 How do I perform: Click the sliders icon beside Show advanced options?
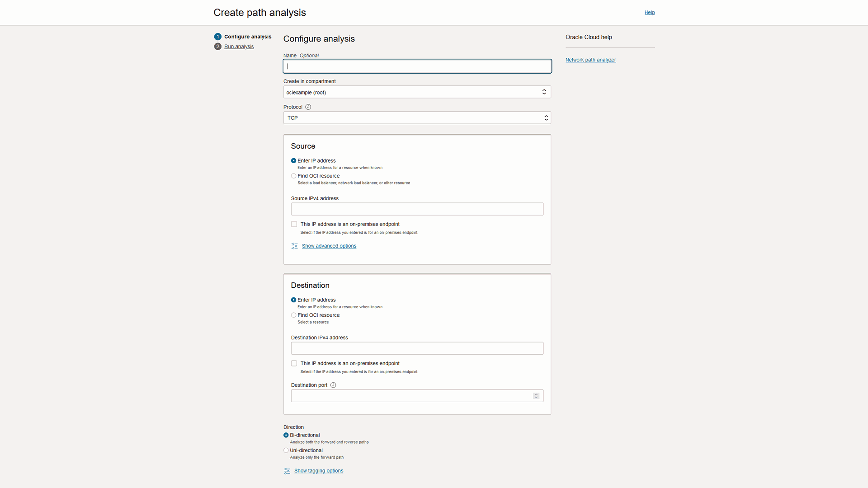click(x=294, y=246)
